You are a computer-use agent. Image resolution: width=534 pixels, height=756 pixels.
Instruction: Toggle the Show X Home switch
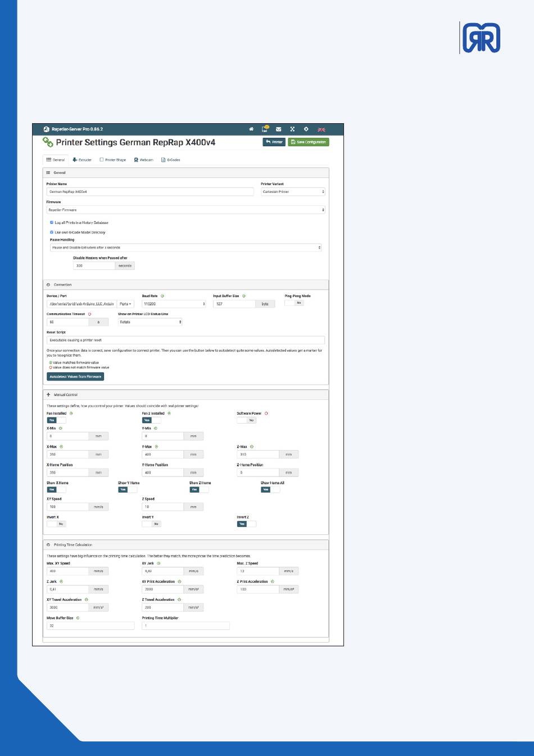[x=56, y=489]
